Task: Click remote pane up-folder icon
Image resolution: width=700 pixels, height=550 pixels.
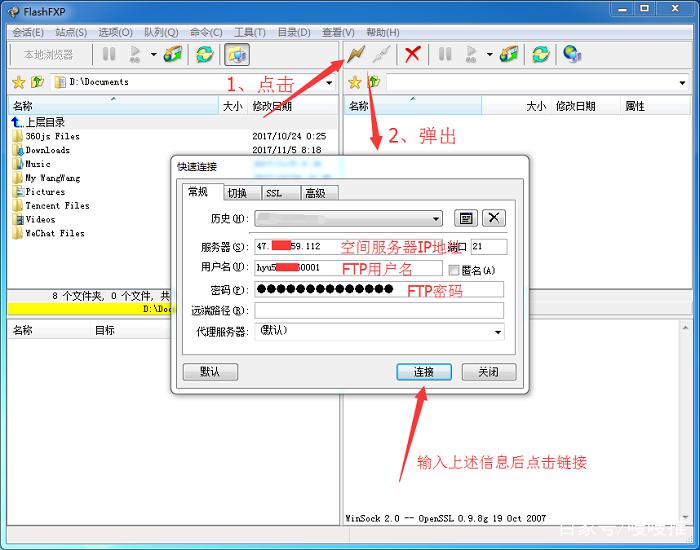Action: pos(374,82)
